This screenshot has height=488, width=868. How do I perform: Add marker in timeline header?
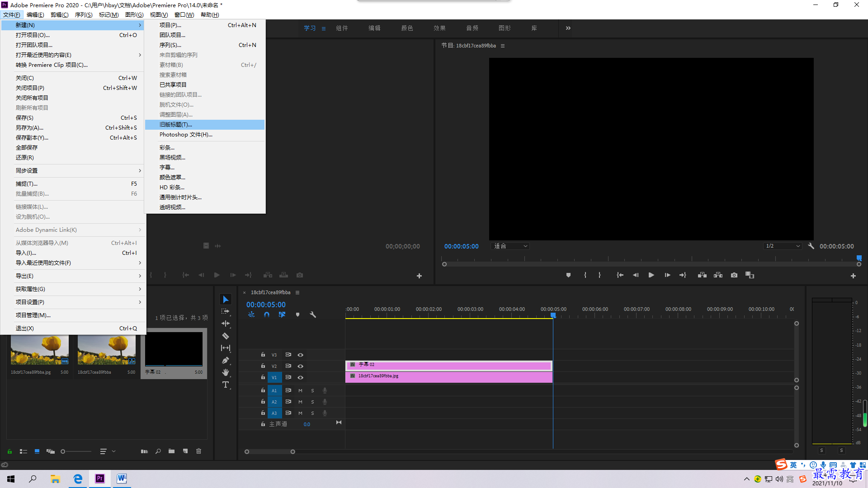(x=297, y=314)
